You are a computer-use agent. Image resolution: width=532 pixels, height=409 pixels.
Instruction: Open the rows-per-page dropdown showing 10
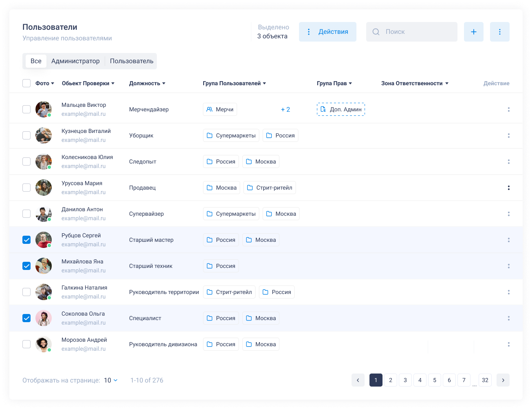(x=110, y=380)
